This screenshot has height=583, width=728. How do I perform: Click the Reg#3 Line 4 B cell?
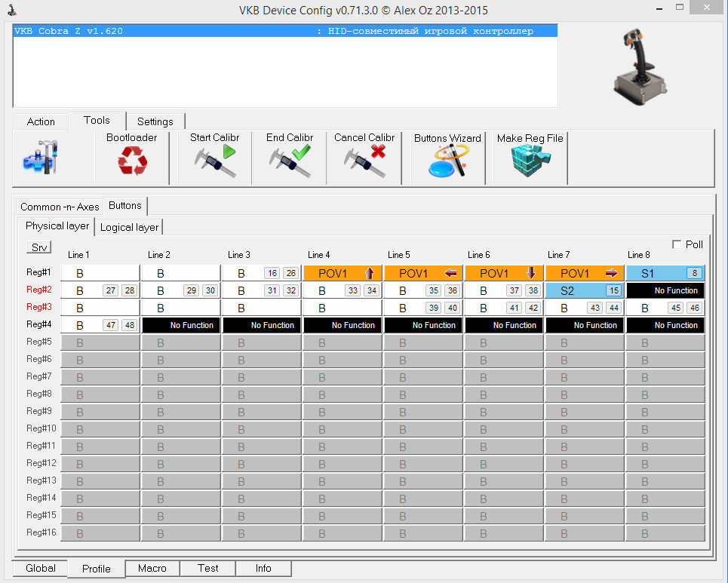(342, 308)
